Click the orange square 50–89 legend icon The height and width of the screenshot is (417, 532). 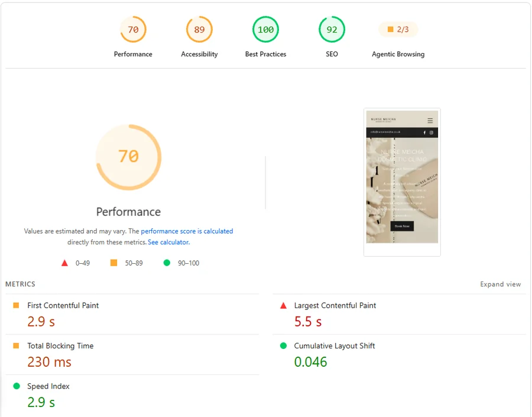point(113,263)
